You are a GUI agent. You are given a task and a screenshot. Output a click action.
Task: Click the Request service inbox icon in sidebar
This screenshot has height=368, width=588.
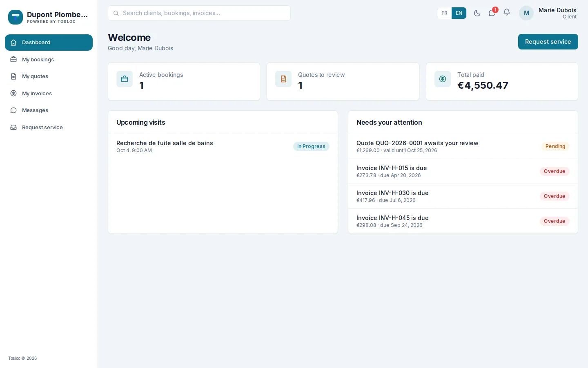tap(13, 127)
